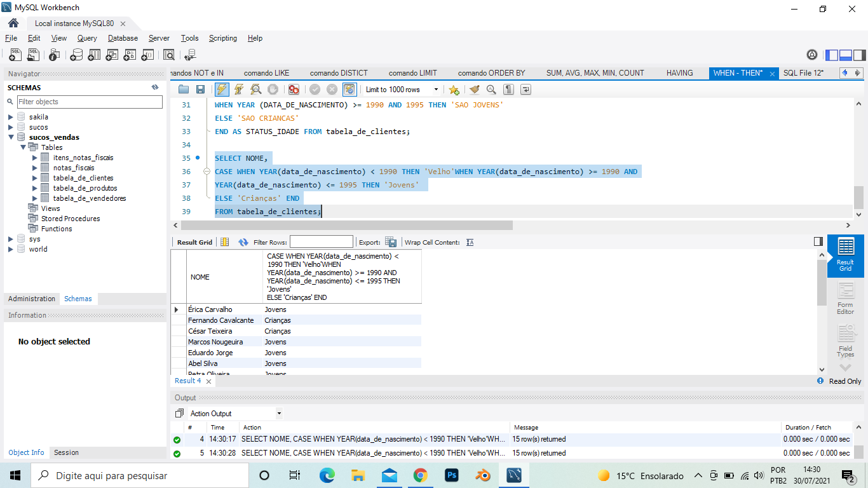Expand the itens_notas_fiscais table
Screen dimensions: 868x488
point(35,158)
